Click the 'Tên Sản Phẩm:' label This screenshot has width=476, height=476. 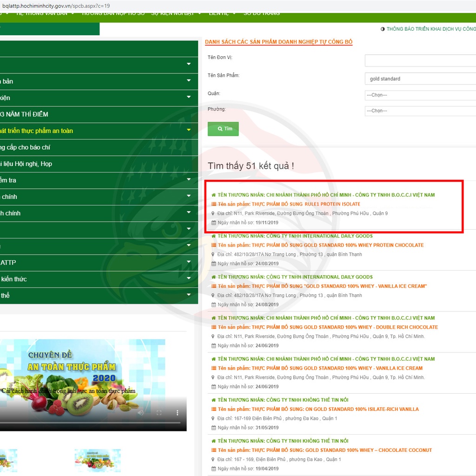[224, 75]
